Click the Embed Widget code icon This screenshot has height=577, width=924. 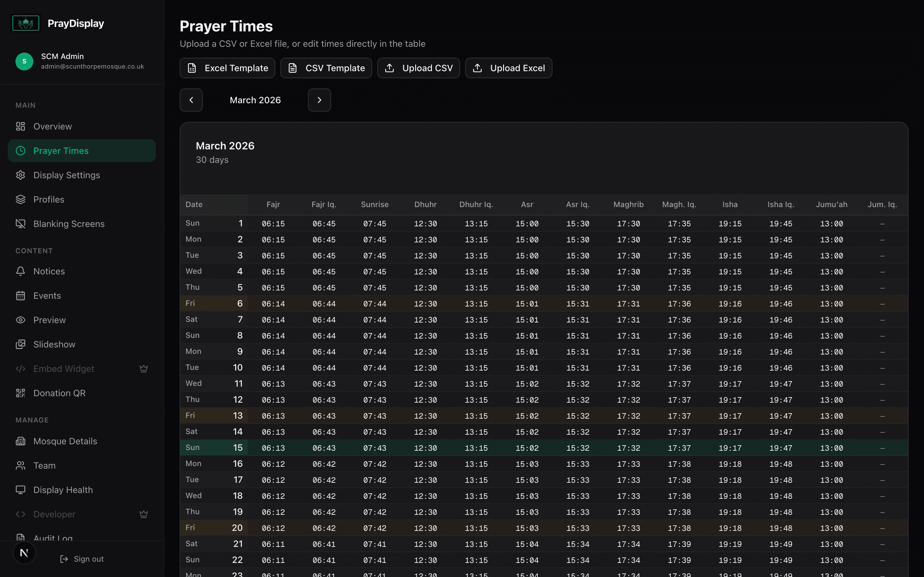21,369
